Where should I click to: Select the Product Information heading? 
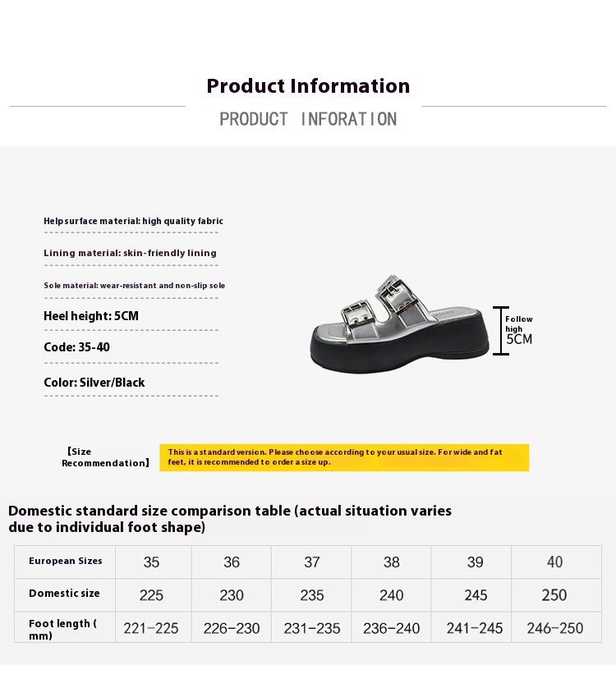point(308,86)
